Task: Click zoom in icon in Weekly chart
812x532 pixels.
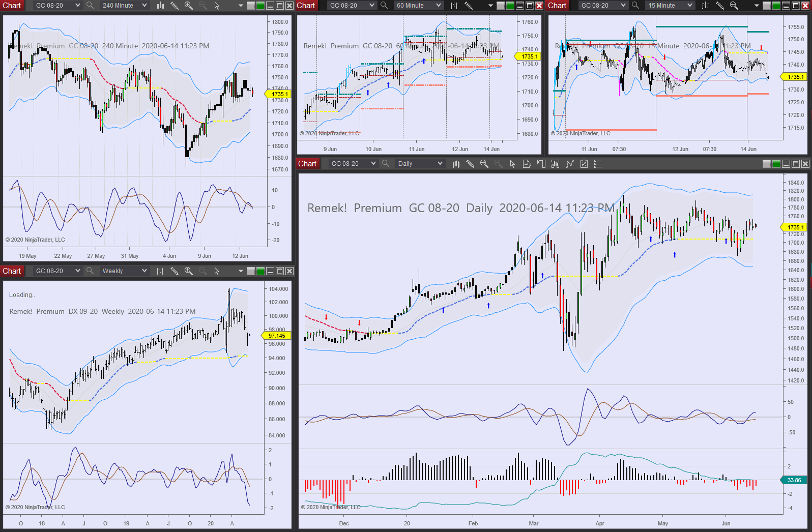Action: point(189,271)
